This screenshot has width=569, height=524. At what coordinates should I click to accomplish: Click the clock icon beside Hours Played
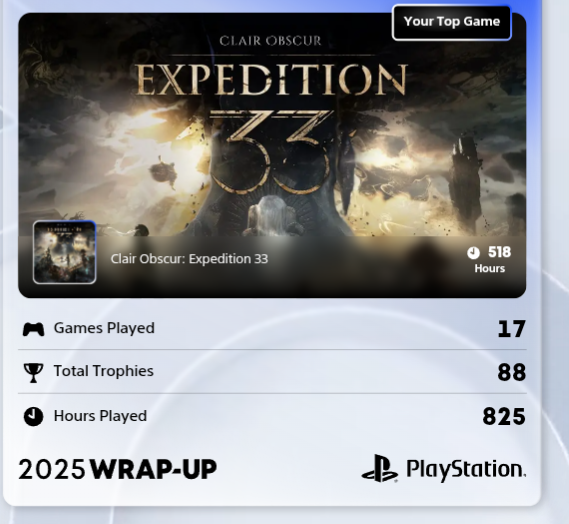point(33,416)
